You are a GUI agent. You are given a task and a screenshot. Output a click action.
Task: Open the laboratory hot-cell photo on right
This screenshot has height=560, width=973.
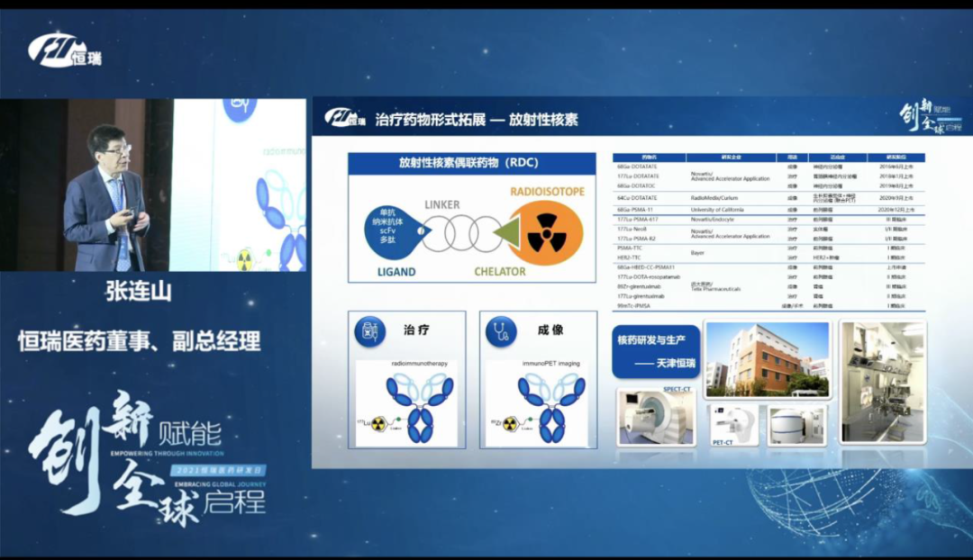(883, 381)
